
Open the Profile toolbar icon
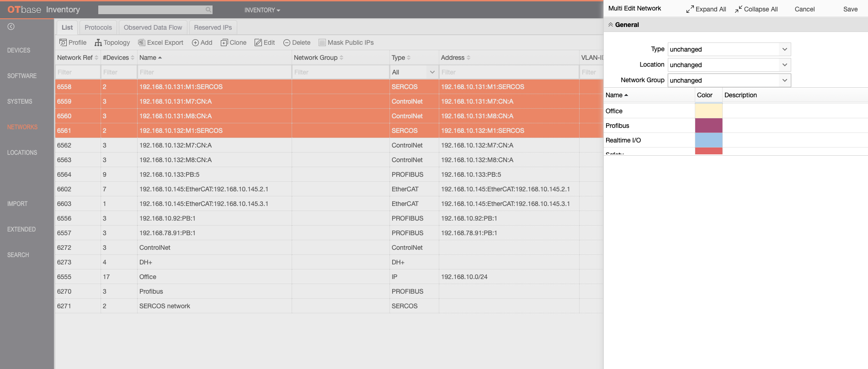pyautogui.click(x=73, y=42)
